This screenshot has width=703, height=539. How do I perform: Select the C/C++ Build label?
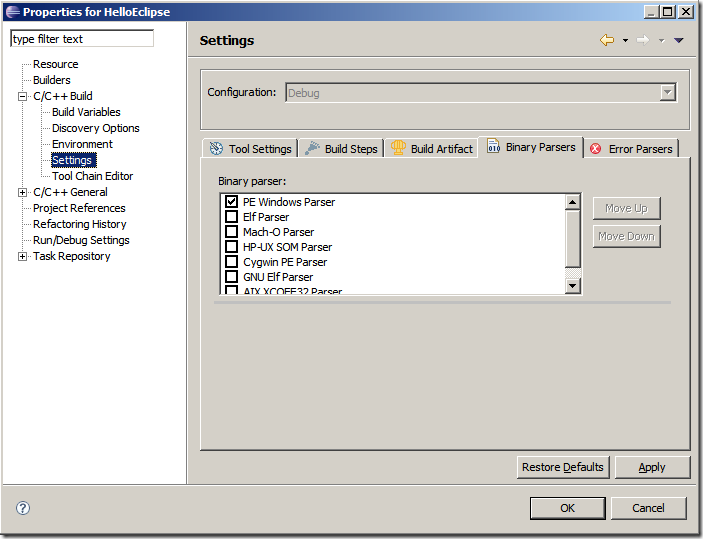(63, 96)
